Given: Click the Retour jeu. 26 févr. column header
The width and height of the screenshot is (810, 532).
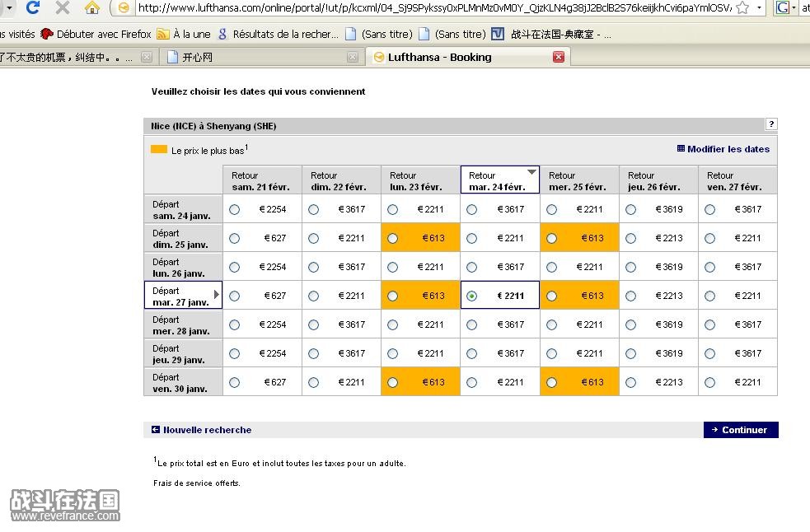Looking at the screenshot, I should tap(658, 180).
